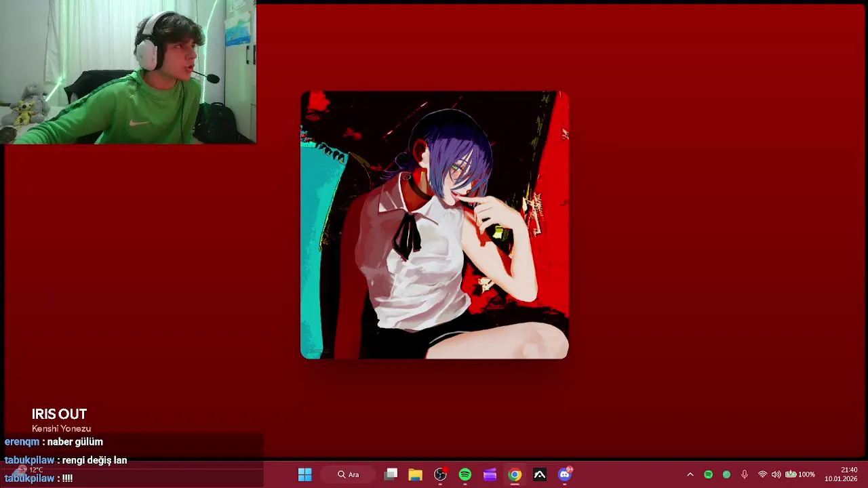868x488 pixels.
Task: Click chat message 'rengi değiş lan'
Action: point(94,460)
